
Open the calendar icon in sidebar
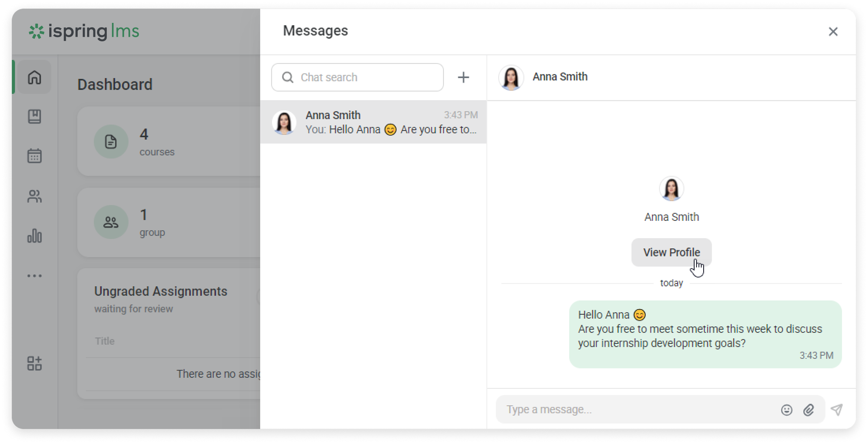pyautogui.click(x=34, y=156)
